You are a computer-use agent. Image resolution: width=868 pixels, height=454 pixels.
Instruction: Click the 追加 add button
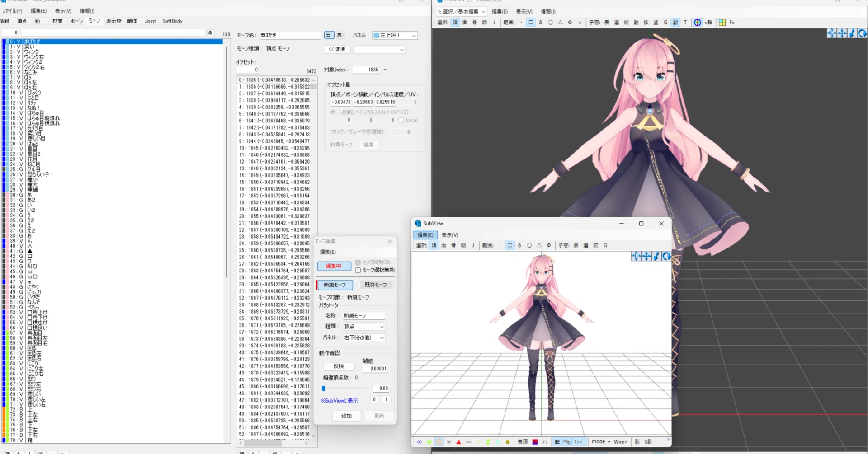tap(346, 416)
